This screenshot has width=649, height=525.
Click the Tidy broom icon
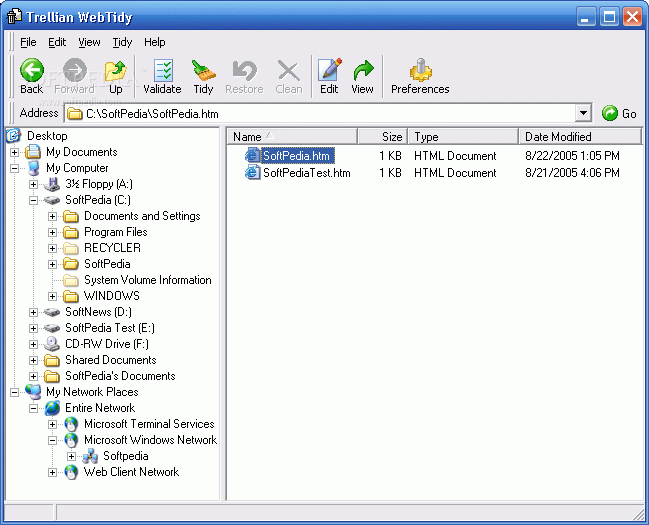click(203, 70)
